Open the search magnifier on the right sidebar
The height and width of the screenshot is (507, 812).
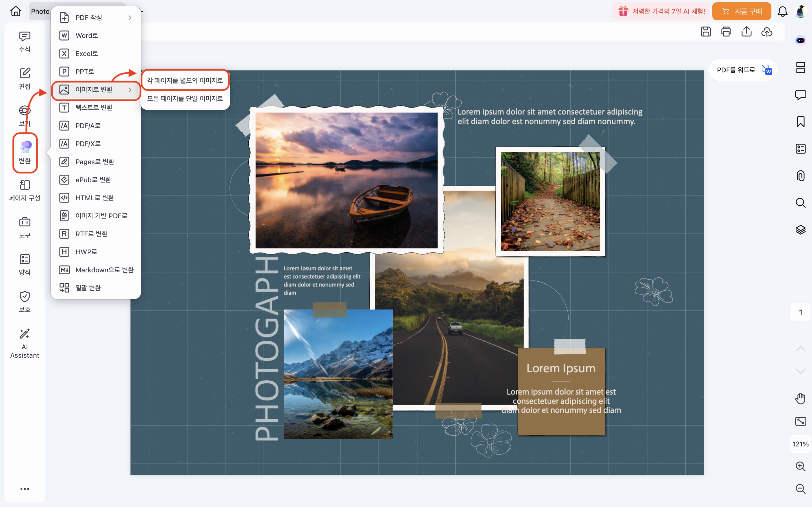(x=801, y=203)
